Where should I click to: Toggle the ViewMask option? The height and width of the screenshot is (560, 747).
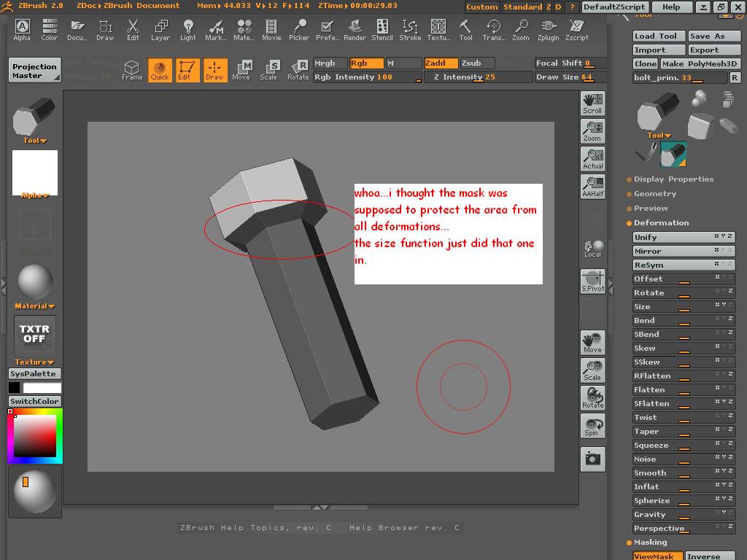click(657, 556)
